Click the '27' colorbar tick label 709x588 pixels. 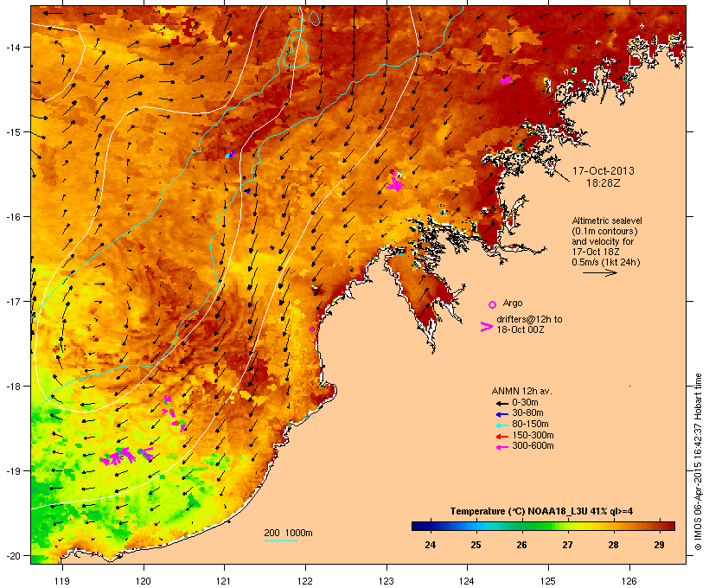pos(567,545)
